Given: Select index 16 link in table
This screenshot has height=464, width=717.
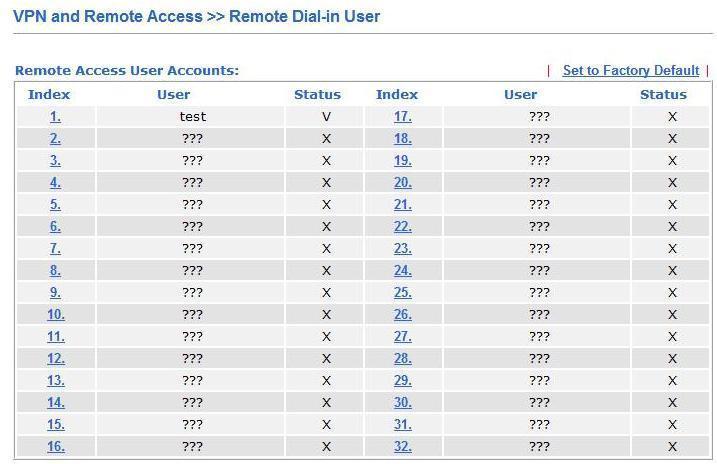Looking at the screenshot, I should [56, 446].
